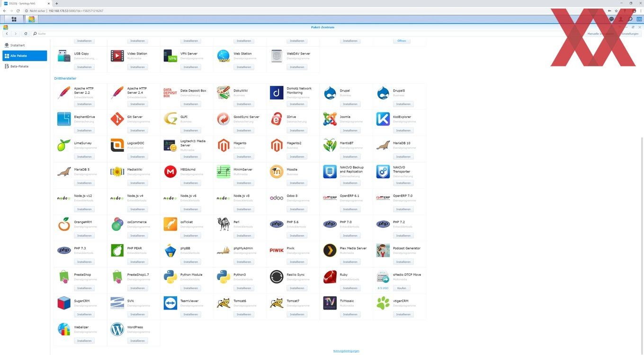This screenshot has height=355, width=644.
Task: Click the phpBB package icon
Action: point(170,250)
